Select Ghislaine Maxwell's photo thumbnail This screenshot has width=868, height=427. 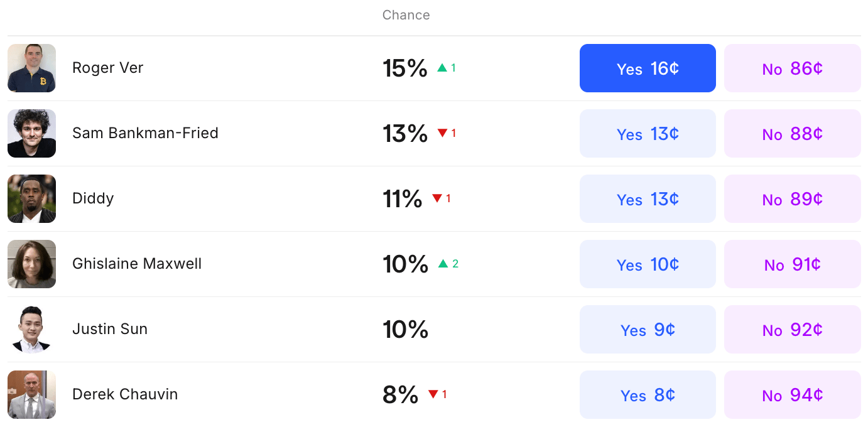(x=31, y=264)
